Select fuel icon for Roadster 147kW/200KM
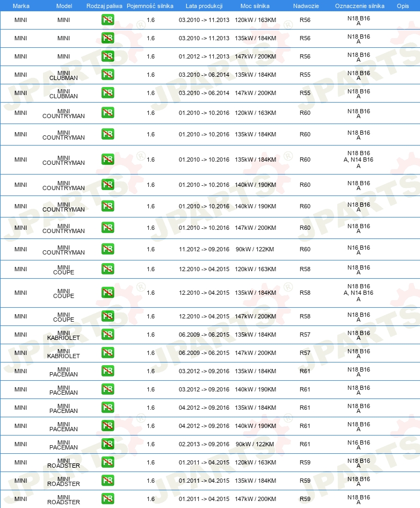 coord(107,499)
